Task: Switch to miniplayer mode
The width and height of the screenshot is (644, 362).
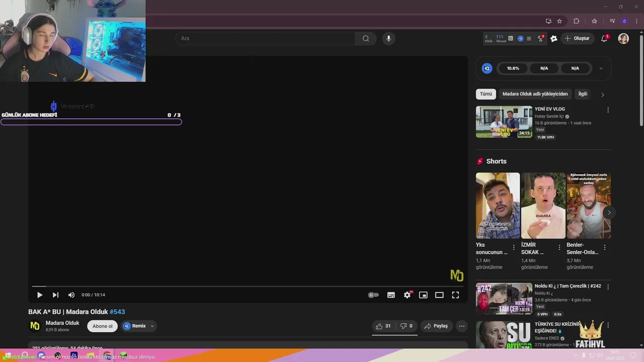Action: (423, 295)
